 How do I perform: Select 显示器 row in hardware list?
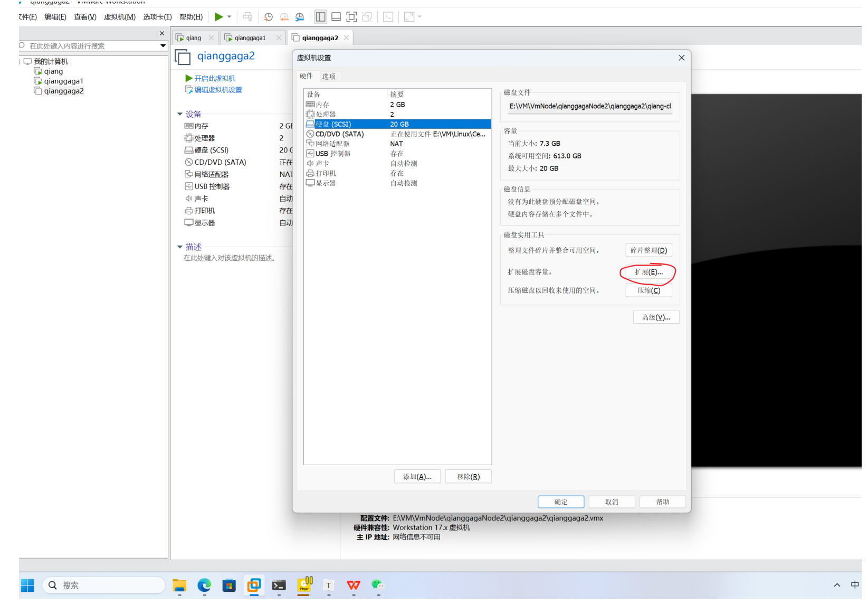398,183
